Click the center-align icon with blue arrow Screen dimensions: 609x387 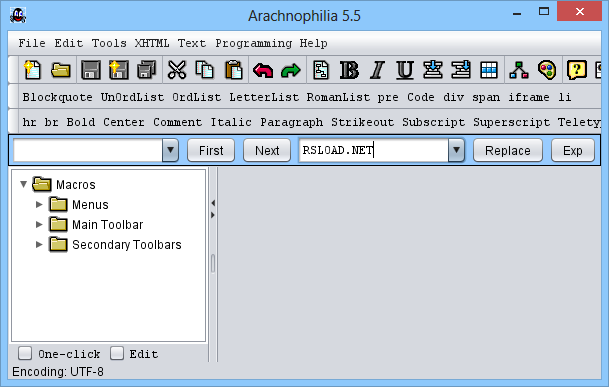point(433,70)
